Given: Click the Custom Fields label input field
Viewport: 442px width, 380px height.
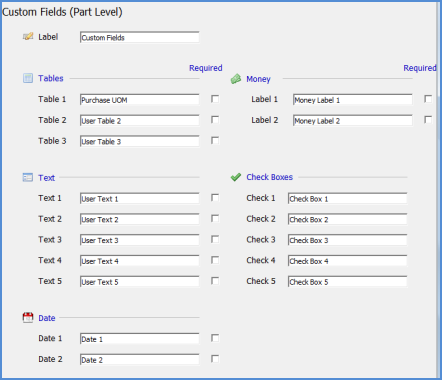Looking at the screenshot, I should pos(140,37).
